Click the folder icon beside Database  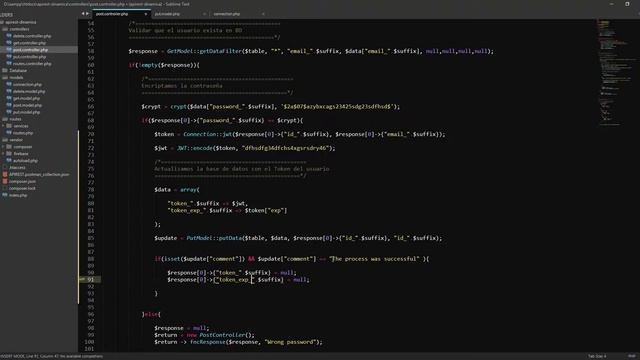(x=5, y=71)
